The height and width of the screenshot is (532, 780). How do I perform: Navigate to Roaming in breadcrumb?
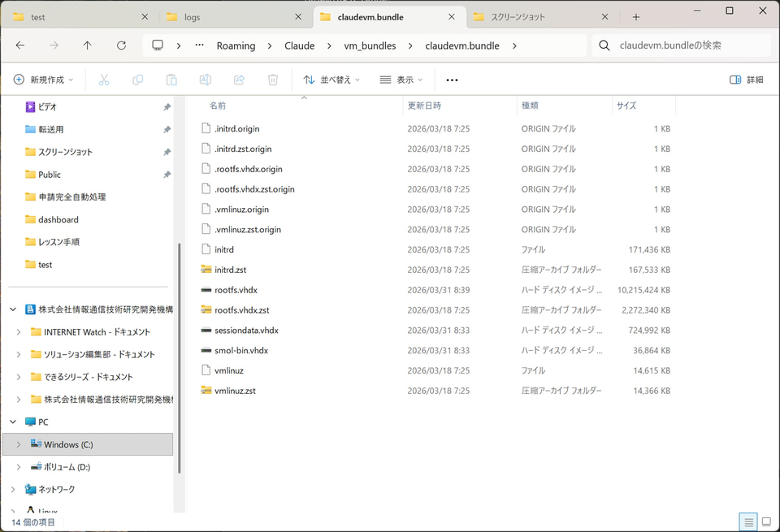236,45
